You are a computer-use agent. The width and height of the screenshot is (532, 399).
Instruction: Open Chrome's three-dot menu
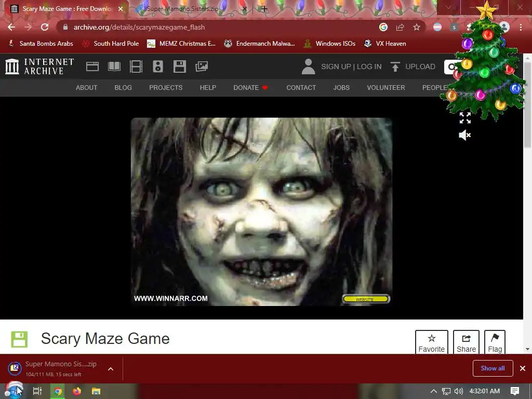521,27
